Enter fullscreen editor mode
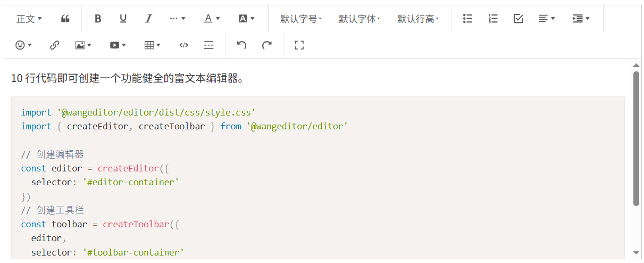 [299, 45]
